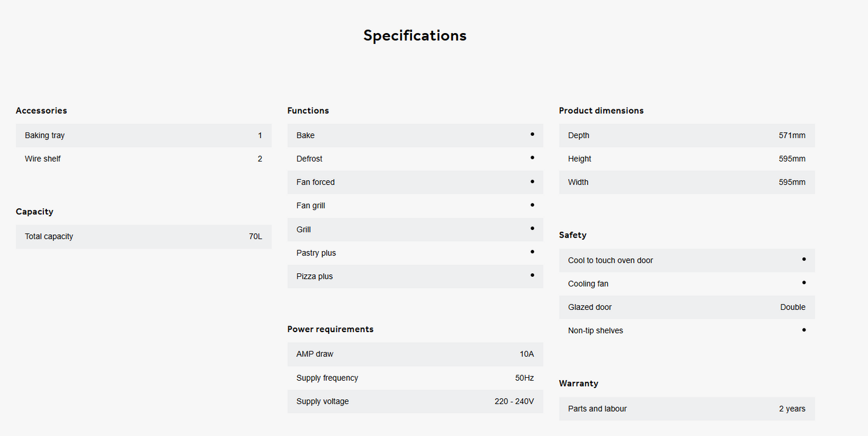Screen dimensions: 868x436
Task: Click the Pastry plus bullet dot
Action: click(532, 252)
